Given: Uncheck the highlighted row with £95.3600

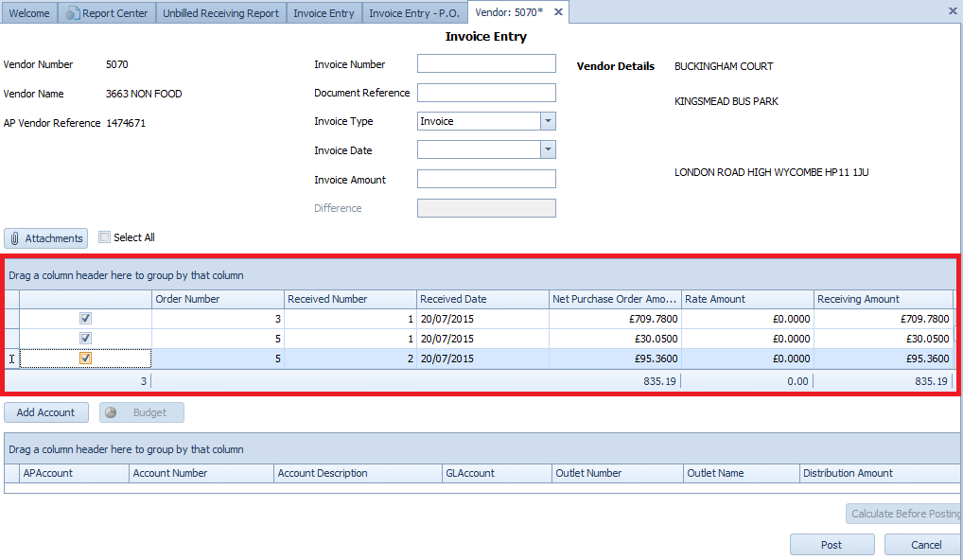Looking at the screenshot, I should (86, 359).
